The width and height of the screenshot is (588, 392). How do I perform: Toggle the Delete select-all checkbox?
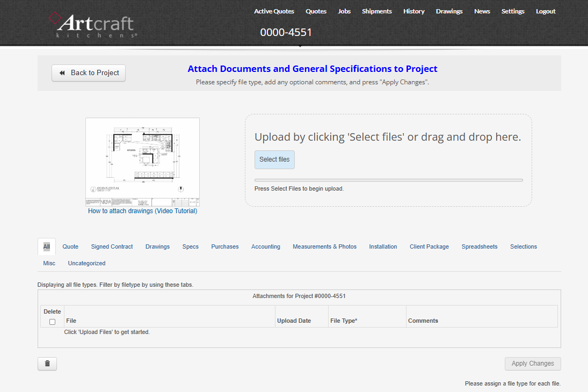coord(52,322)
